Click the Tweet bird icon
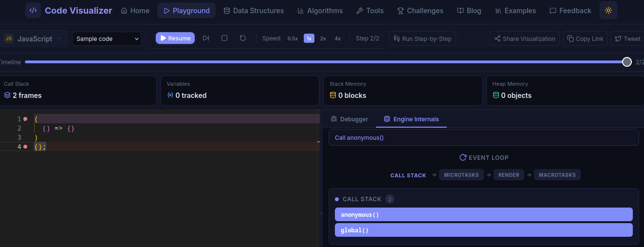This screenshot has width=644, height=247. (618, 38)
